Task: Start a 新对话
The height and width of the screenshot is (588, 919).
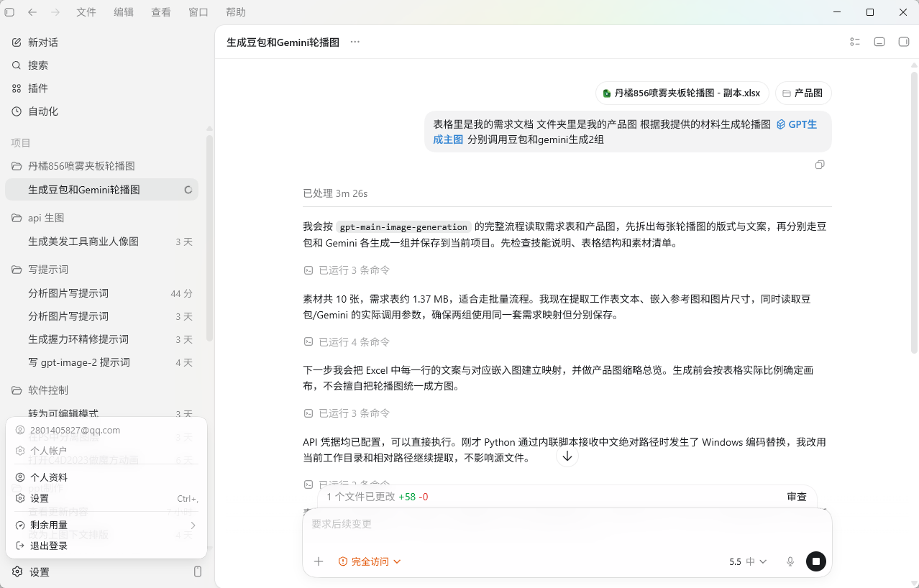Action: click(x=101, y=42)
